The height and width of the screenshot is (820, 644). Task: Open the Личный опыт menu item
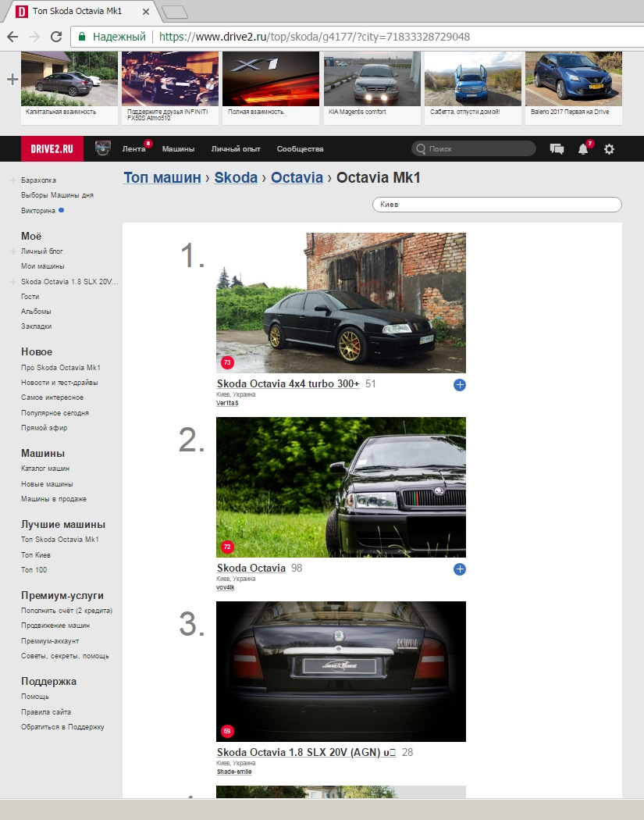236,149
